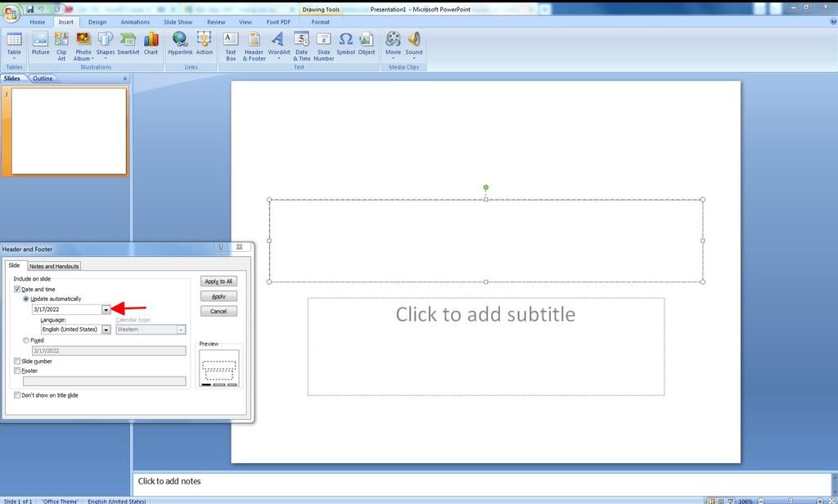Click the help question mark in Header and Footer dialog
Viewport: 838px width, 504px height.
221,247
